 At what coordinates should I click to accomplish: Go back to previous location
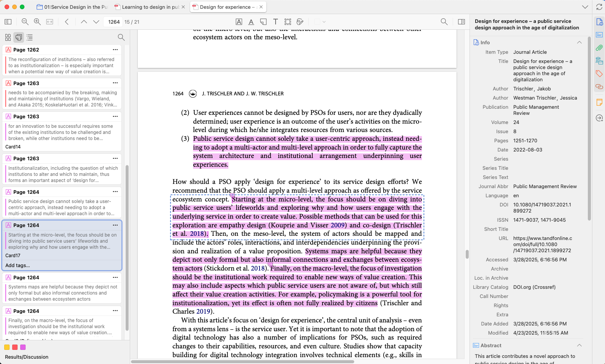tap(67, 22)
